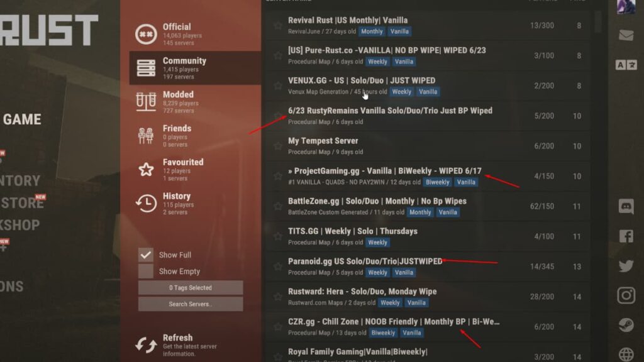The height and width of the screenshot is (362, 644).
Task: Open the Modded servers section icon
Action: click(x=146, y=102)
